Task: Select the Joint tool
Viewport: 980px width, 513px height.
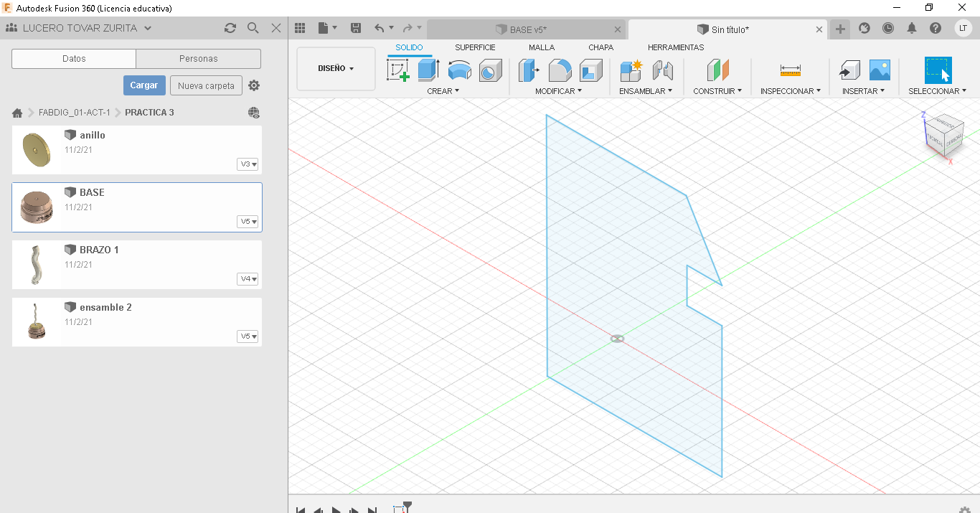Action: click(662, 70)
